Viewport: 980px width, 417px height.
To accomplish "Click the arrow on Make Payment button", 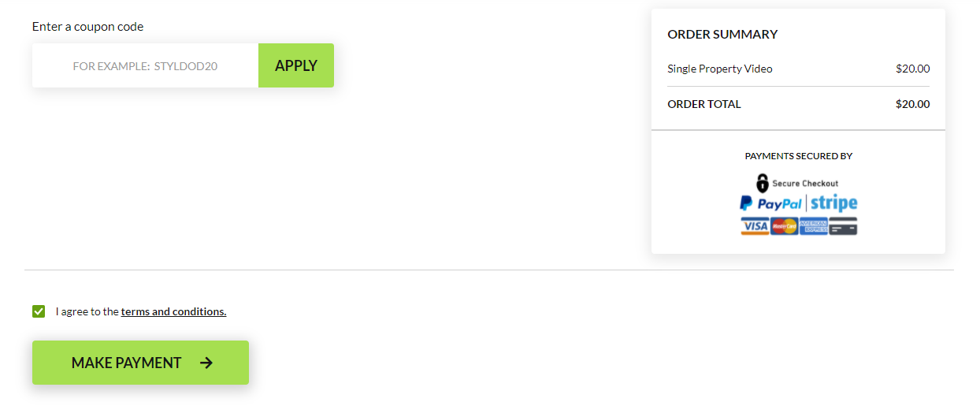I will (x=206, y=363).
